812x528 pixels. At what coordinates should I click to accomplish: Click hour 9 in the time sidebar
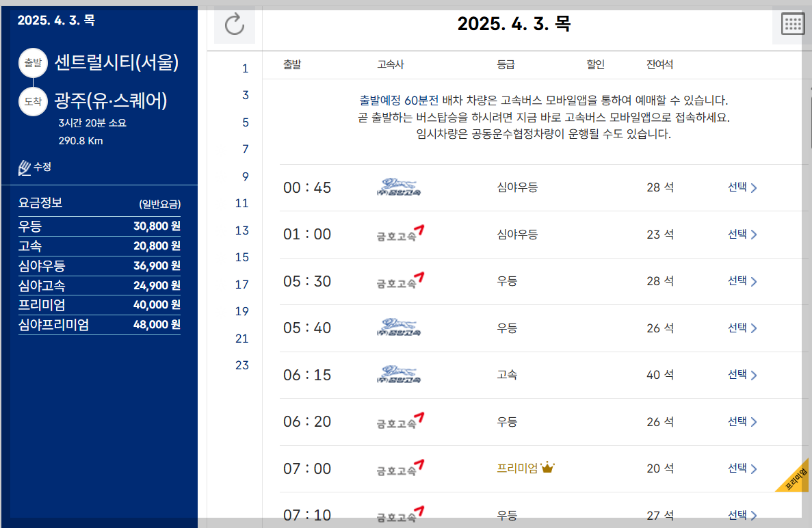(244, 176)
